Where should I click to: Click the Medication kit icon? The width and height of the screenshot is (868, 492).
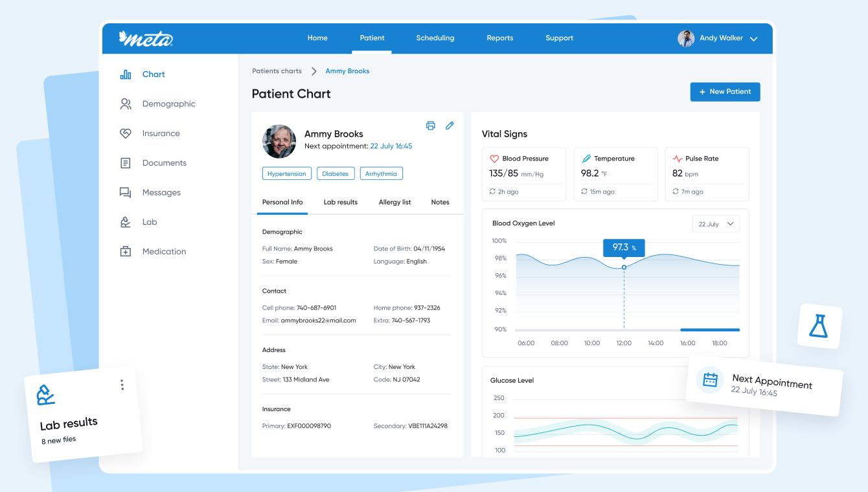126,251
